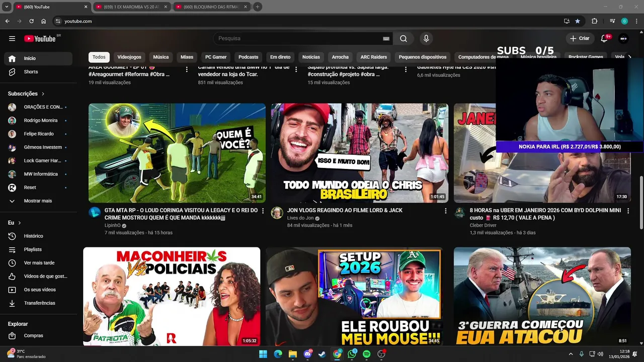Open a new browser tab
The image size is (644, 362).
click(258, 7)
